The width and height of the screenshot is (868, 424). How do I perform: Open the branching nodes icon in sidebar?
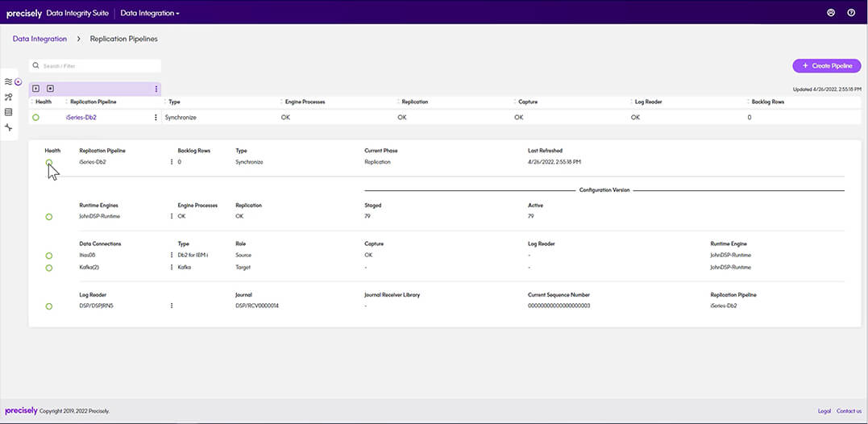(8, 97)
